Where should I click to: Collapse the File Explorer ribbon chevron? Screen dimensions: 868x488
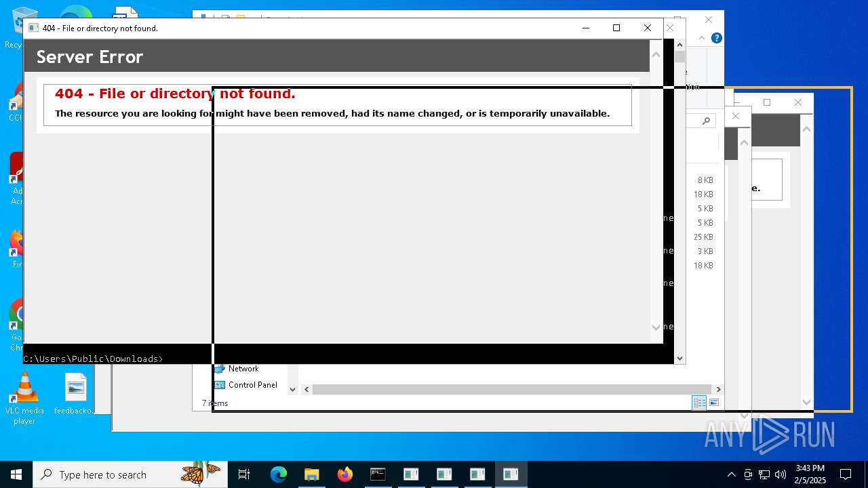click(701, 38)
